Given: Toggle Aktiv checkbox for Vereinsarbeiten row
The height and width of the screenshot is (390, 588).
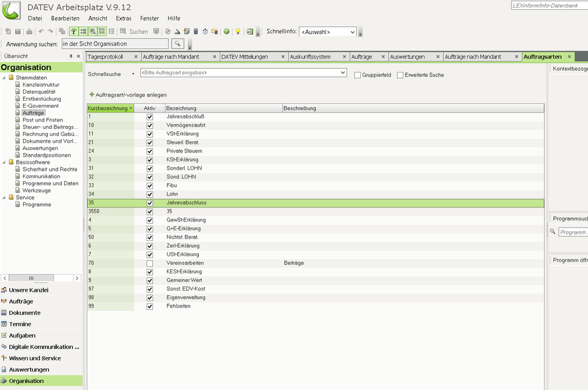Looking at the screenshot, I should pyautogui.click(x=150, y=263).
